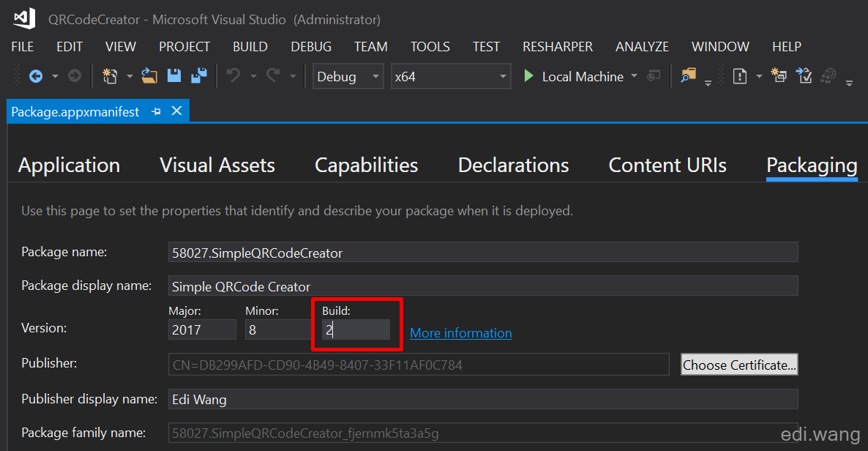Switch to the Visual Assets tab
868x451 pixels.
(217, 165)
